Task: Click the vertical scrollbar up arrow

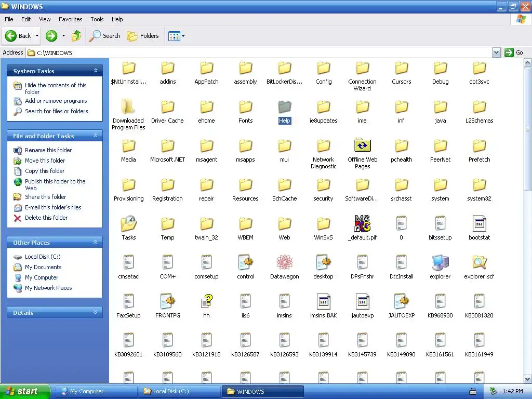Action: click(528, 62)
